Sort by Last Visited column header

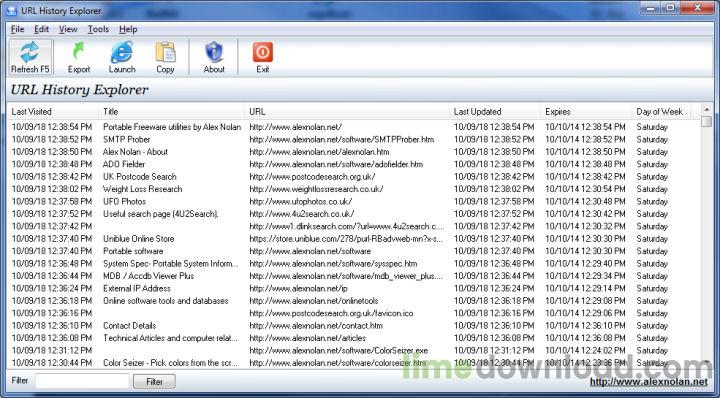click(x=53, y=112)
